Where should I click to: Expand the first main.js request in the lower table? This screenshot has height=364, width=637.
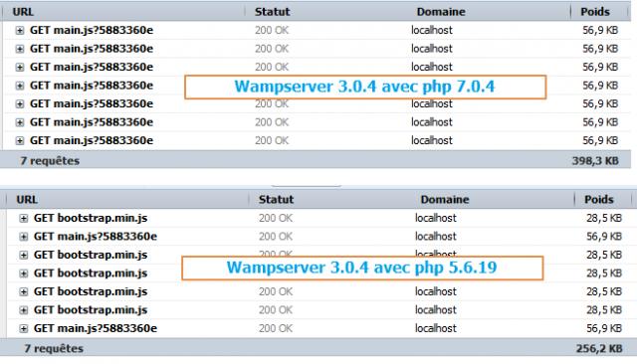(24, 237)
